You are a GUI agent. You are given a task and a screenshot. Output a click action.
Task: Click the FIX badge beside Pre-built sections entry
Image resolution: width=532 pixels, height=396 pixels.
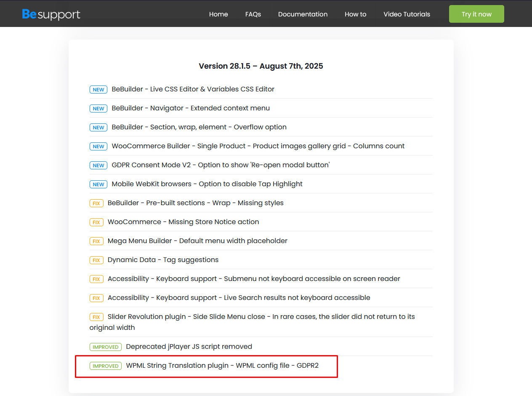pyautogui.click(x=96, y=203)
